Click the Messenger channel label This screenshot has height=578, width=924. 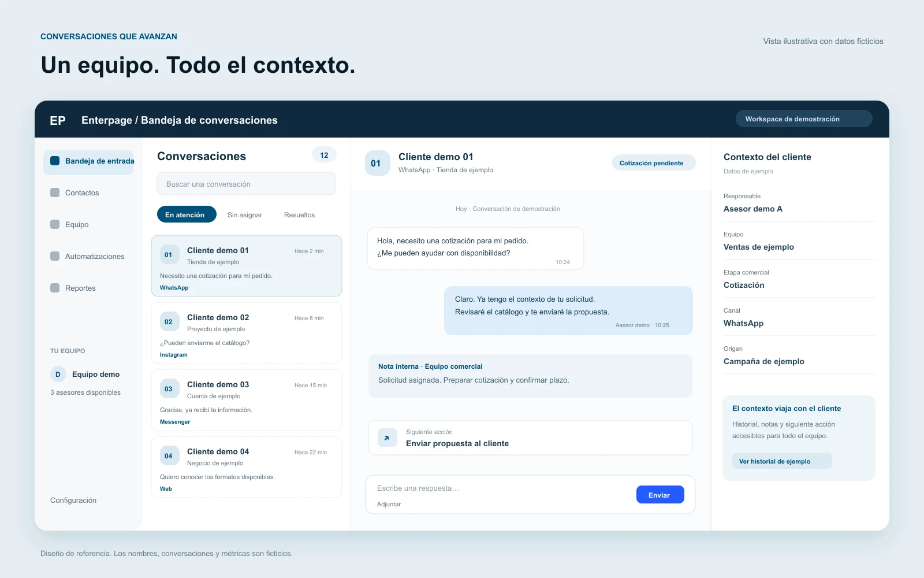(175, 422)
